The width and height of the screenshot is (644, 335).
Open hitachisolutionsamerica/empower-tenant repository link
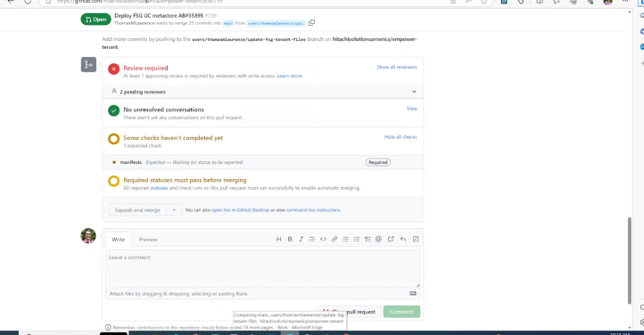(260, 43)
